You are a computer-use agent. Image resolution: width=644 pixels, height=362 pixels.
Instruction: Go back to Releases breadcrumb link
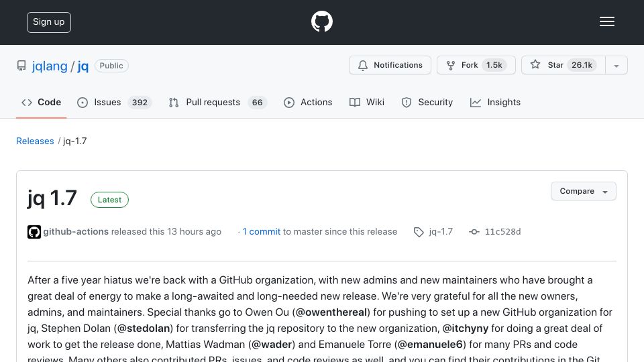[35, 141]
